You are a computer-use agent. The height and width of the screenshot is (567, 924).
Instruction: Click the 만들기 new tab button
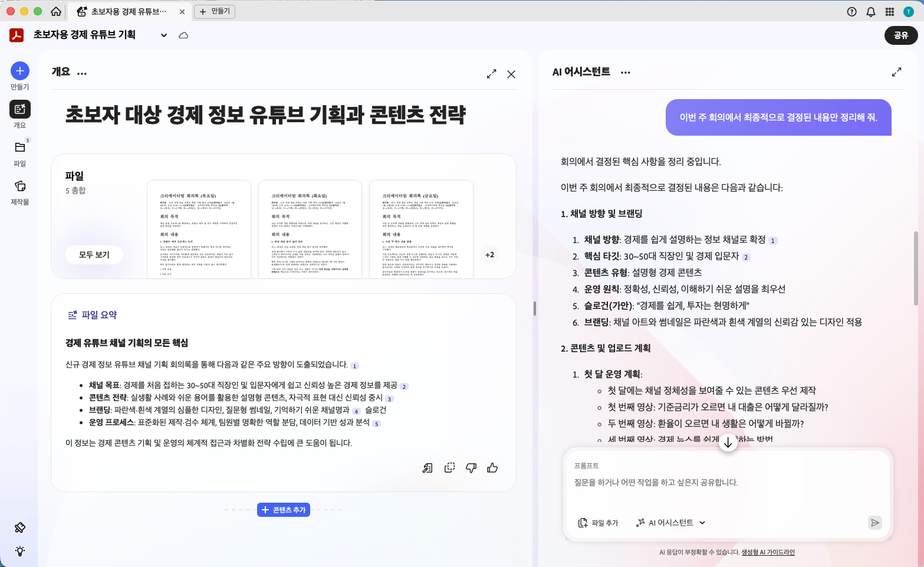pos(215,12)
